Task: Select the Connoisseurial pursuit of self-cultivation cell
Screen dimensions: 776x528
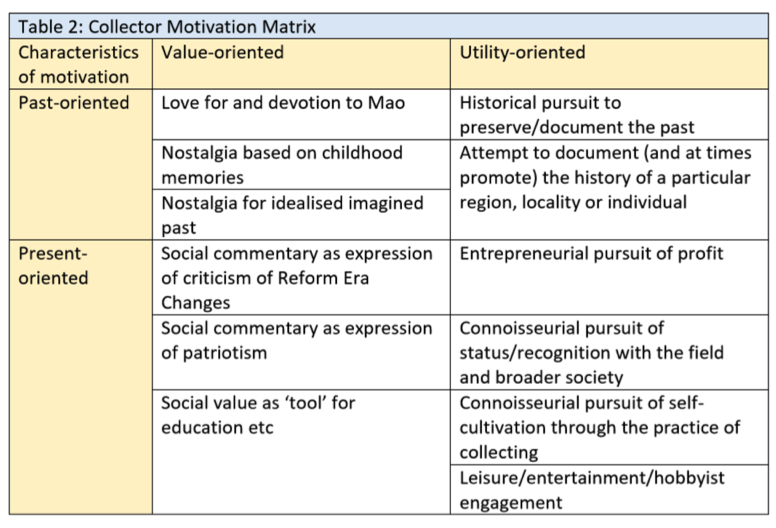Action: click(609, 427)
